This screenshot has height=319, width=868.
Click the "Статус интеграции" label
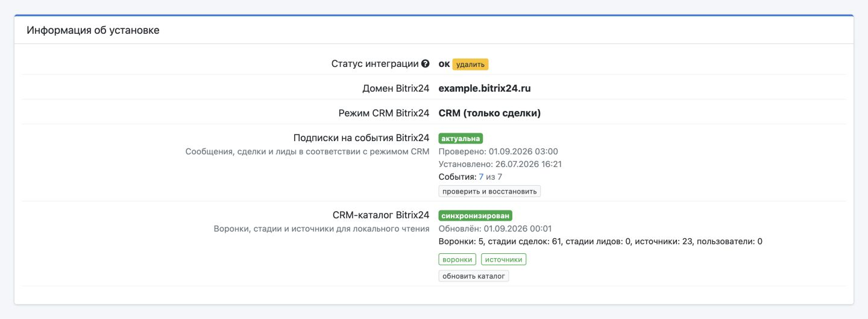pos(375,63)
